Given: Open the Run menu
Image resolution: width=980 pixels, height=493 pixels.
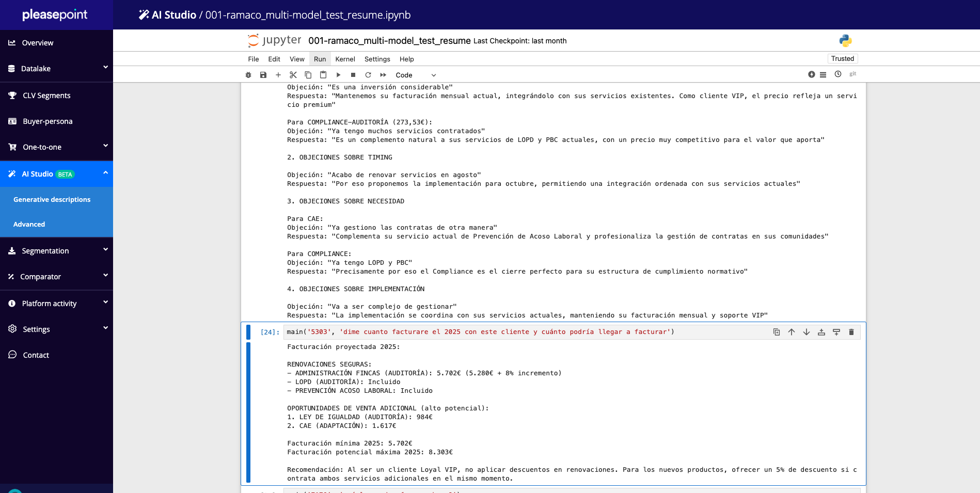Looking at the screenshot, I should (x=320, y=59).
